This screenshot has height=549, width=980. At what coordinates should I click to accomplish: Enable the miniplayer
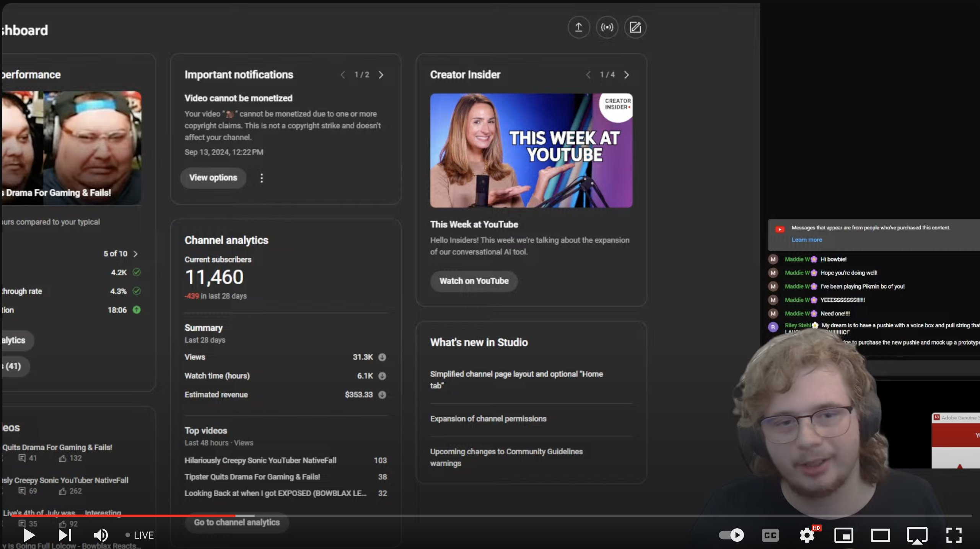click(x=843, y=535)
